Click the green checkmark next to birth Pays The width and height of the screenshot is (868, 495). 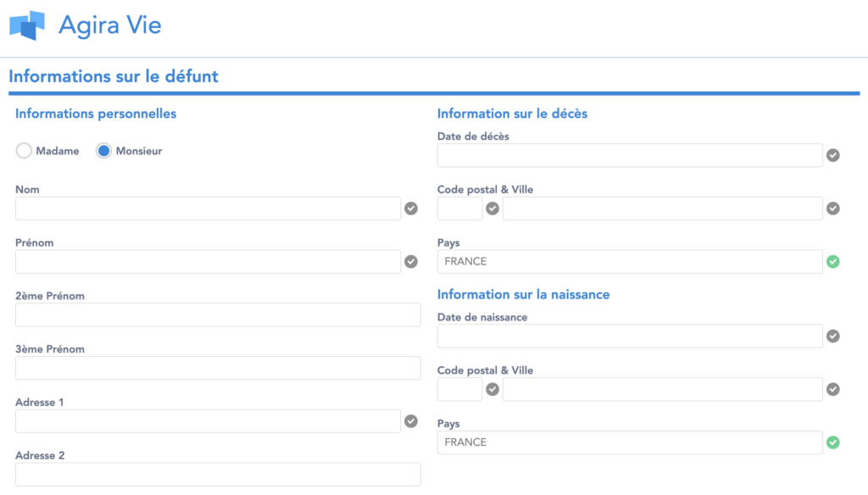(x=833, y=442)
